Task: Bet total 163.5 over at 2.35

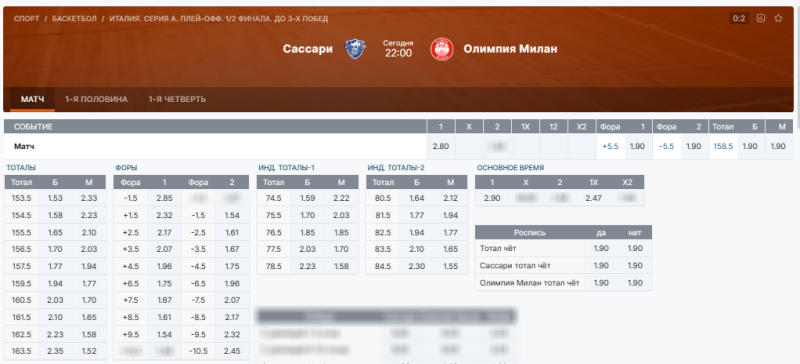Action: [55, 351]
